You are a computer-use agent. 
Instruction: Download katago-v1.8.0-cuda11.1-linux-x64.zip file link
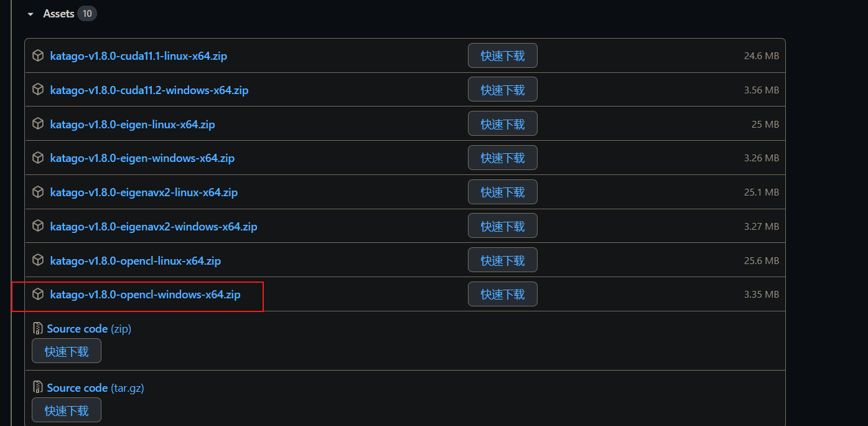click(138, 55)
